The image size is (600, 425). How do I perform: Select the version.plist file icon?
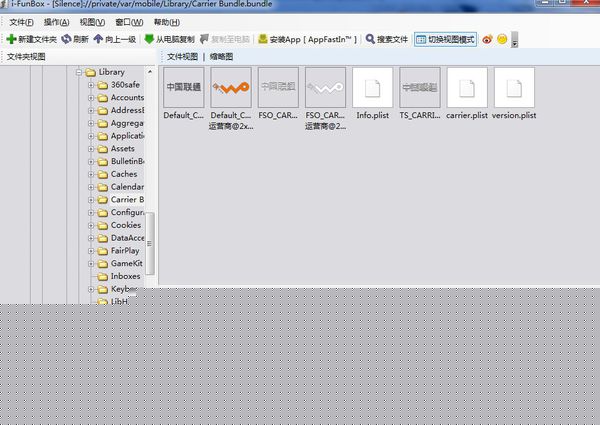[x=514, y=88]
